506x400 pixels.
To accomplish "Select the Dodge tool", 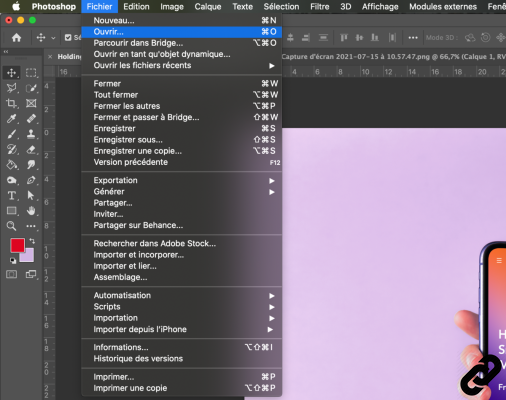I will tap(12, 180).
